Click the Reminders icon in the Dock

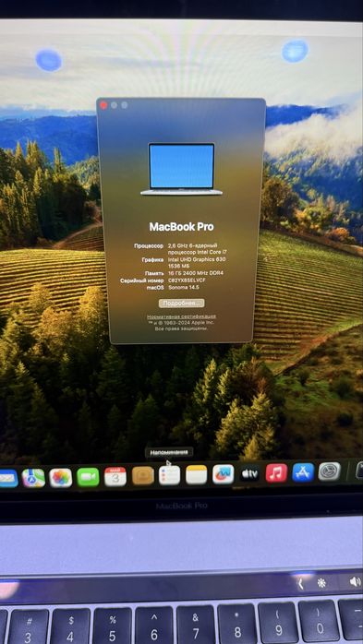169,475
